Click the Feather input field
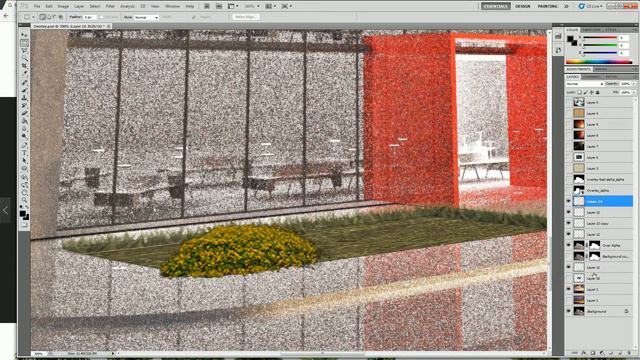Image resolution: width=640 pixels, height=360 pixels. (90, 18)
